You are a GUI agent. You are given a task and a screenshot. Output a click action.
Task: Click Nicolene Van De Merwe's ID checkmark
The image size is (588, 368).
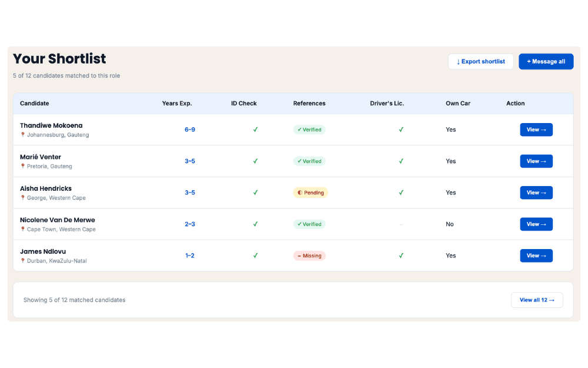(x=255, y=224)
